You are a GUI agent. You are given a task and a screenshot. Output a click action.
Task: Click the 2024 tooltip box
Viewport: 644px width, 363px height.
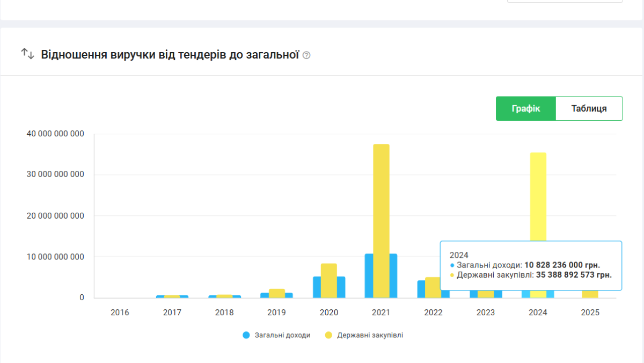(530, 265)
